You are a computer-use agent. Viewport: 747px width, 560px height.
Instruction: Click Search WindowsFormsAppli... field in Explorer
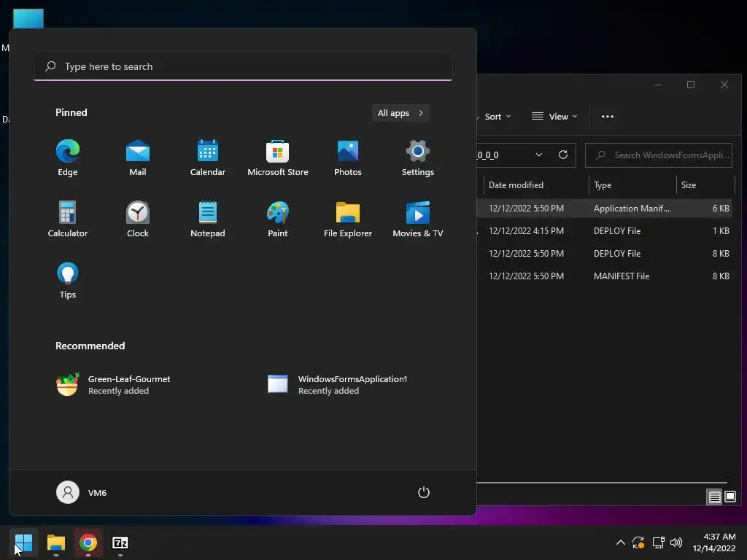[x=659, y=155]
